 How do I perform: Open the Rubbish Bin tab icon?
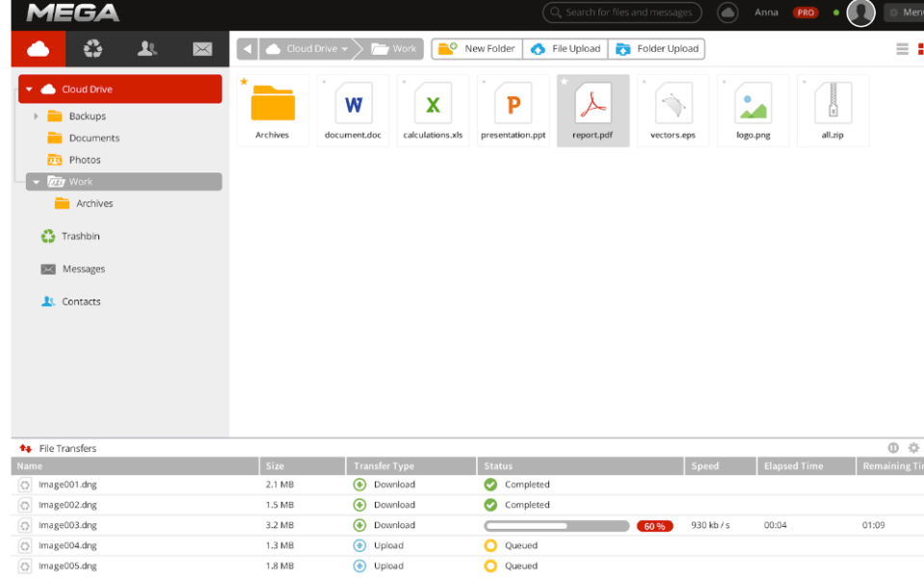point(92,48)
